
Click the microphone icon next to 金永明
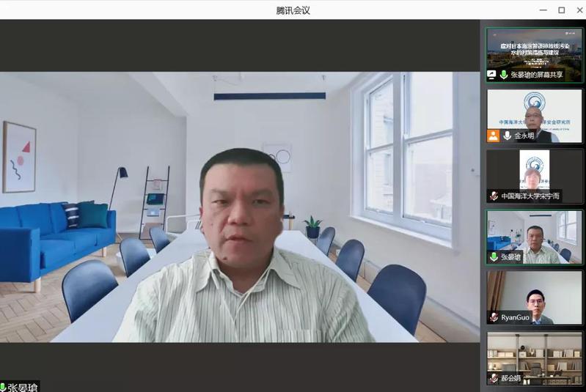point(507,136)
